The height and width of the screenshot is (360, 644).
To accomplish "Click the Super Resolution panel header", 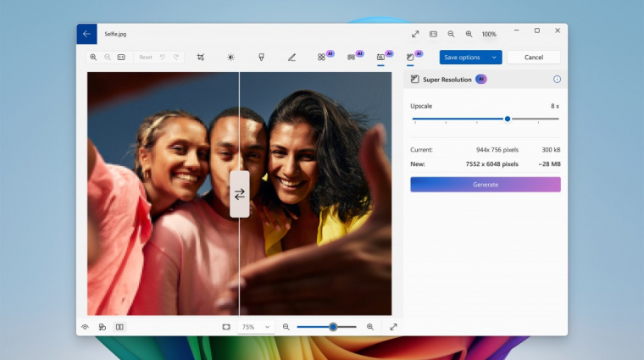I will click(485, 80).
